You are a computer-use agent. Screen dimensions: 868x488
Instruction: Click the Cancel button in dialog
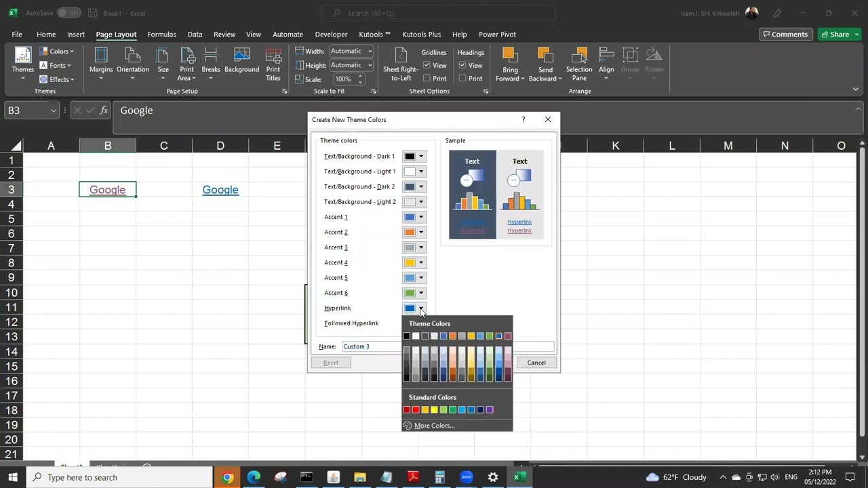(536, 363)
